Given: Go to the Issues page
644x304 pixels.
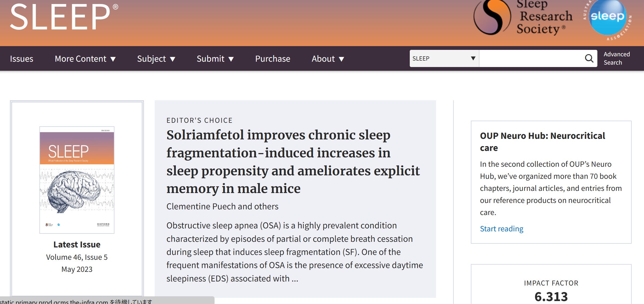Looking at the screenshot, I should pos(22,59).
